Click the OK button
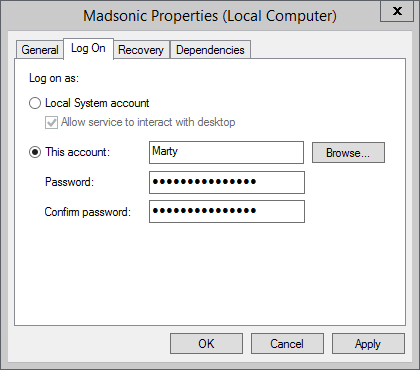Viewport: 420px width, 370px height. 206,343
